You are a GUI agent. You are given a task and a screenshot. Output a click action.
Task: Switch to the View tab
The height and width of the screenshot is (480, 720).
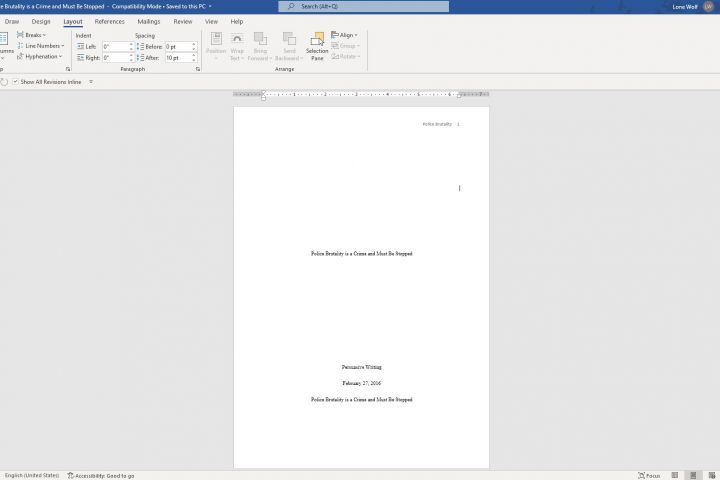click(x=211, y=22)
